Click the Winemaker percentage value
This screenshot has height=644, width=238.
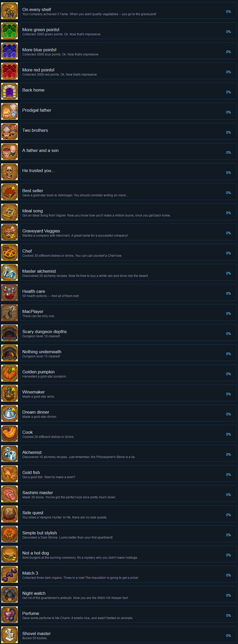click(x=228, y=394)
